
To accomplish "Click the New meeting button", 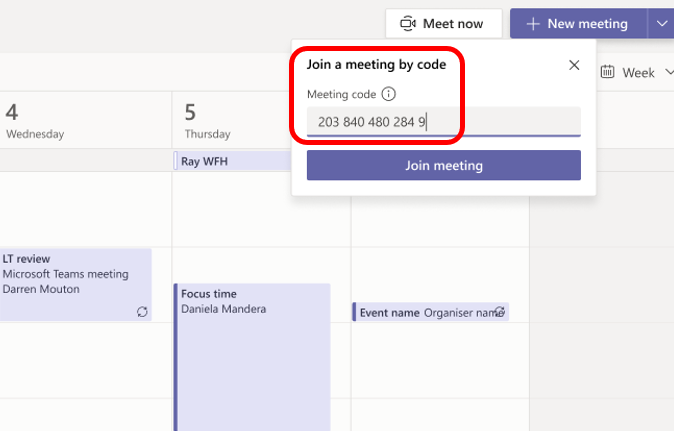I will tap(577, 23).
